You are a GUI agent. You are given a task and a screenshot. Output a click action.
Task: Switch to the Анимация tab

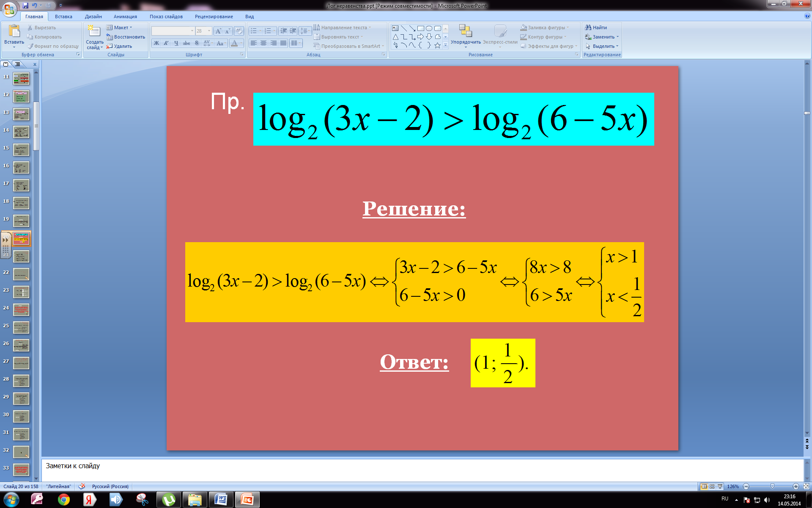point(125,17)
